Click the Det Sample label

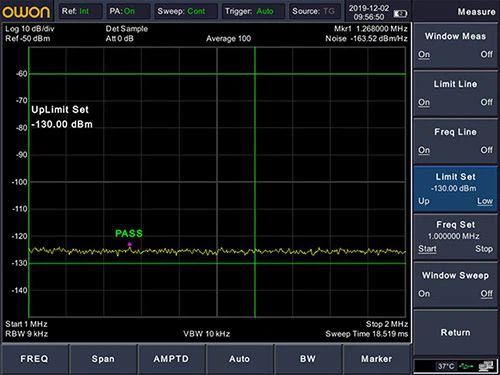pos(127,29)
